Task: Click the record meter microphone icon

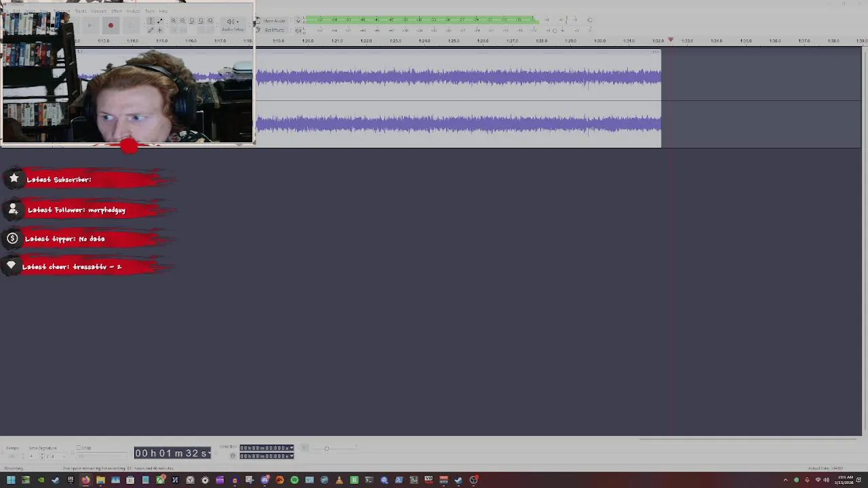Action: click(298, 21)
